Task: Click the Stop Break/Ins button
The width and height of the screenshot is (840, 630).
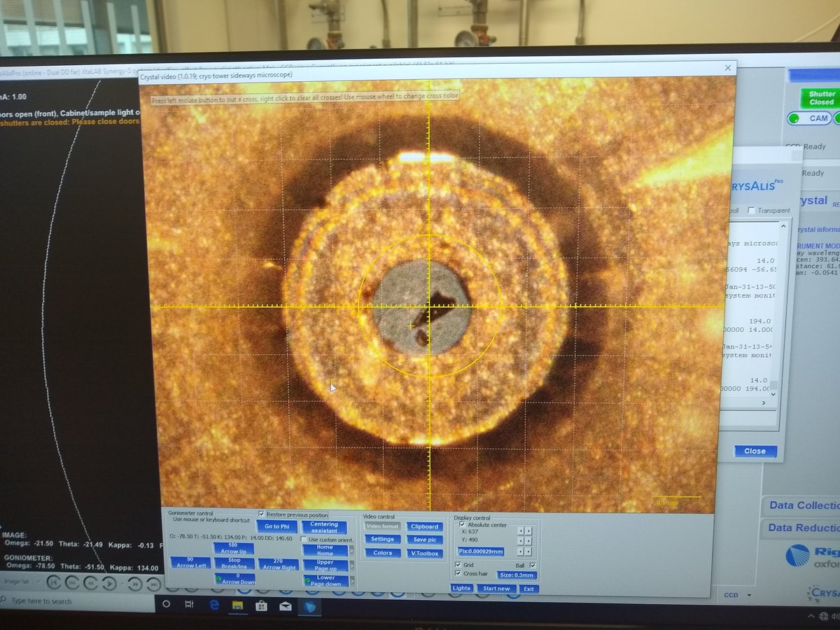Action: [234, 563]
